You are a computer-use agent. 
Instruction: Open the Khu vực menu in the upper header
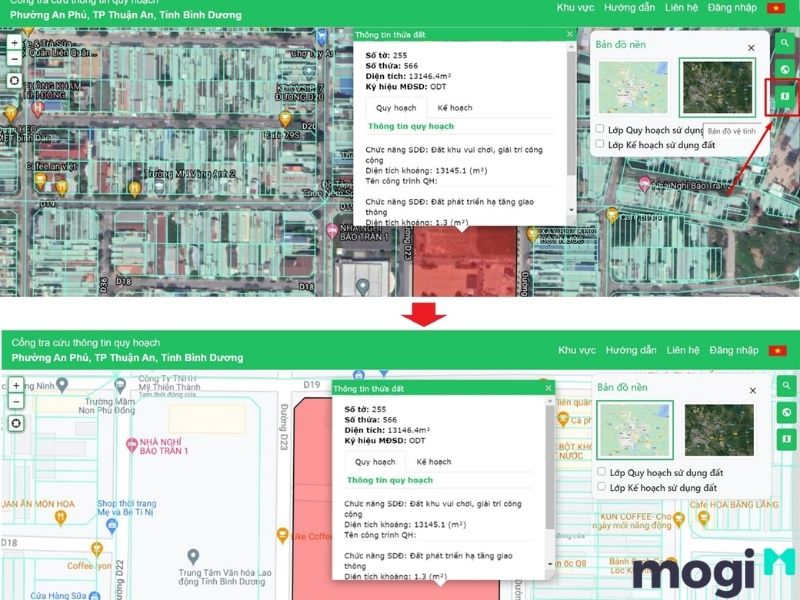tap(577, 8)
